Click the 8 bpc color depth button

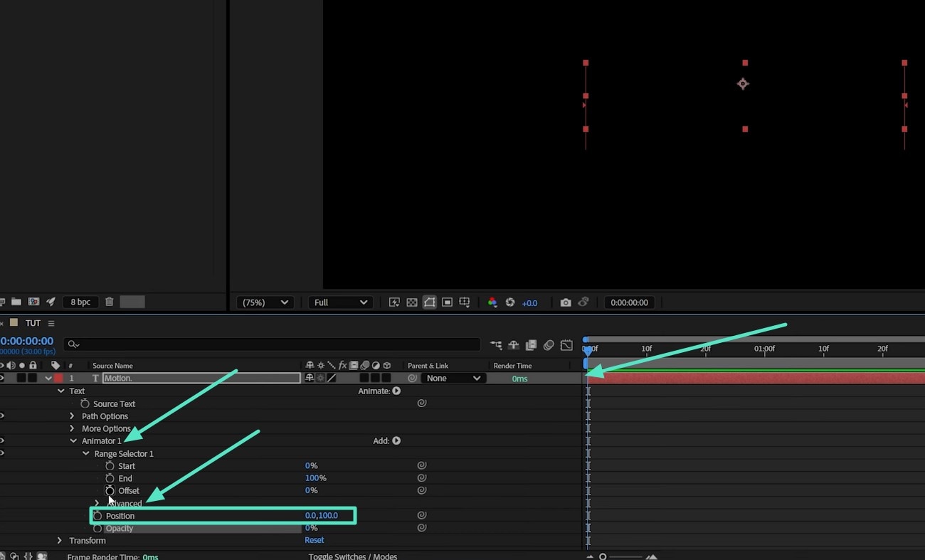(80, 302)
